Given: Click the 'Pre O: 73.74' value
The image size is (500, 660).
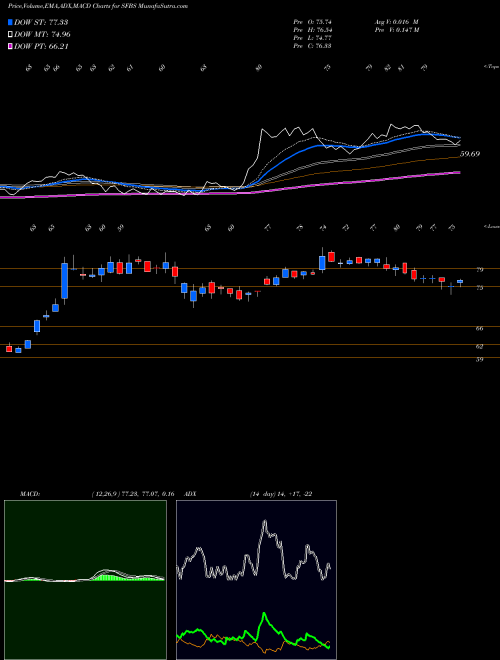Looking at the screenshot, I should coord(313,22).
